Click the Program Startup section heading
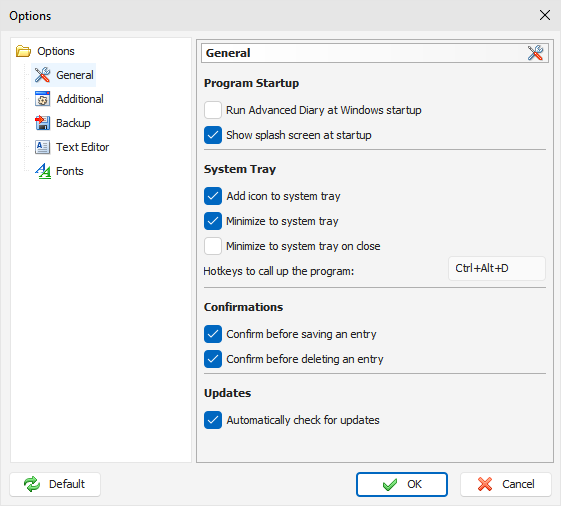This screenshot has height=506, width=561. click(251, 83)
